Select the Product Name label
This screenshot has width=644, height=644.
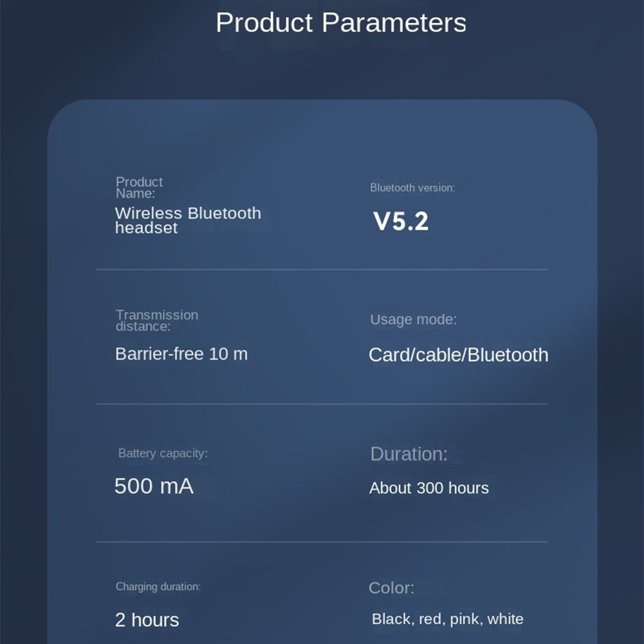(139, 188)
